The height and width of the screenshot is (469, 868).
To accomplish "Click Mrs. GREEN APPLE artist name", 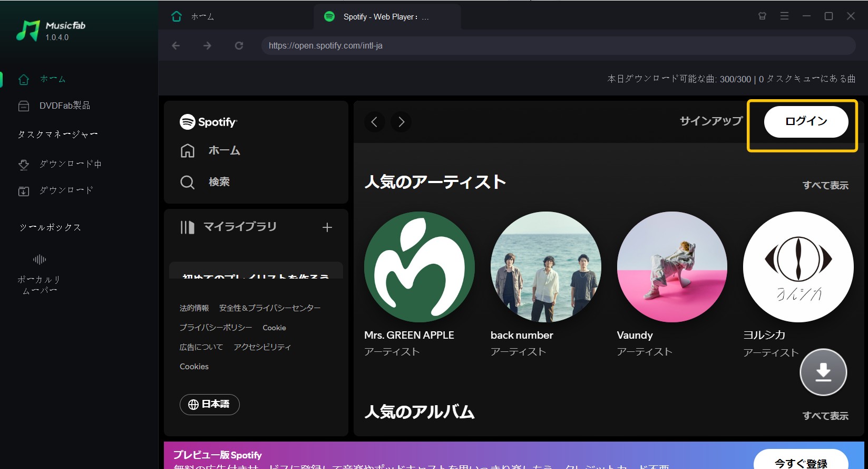I will tap(409, 336).
